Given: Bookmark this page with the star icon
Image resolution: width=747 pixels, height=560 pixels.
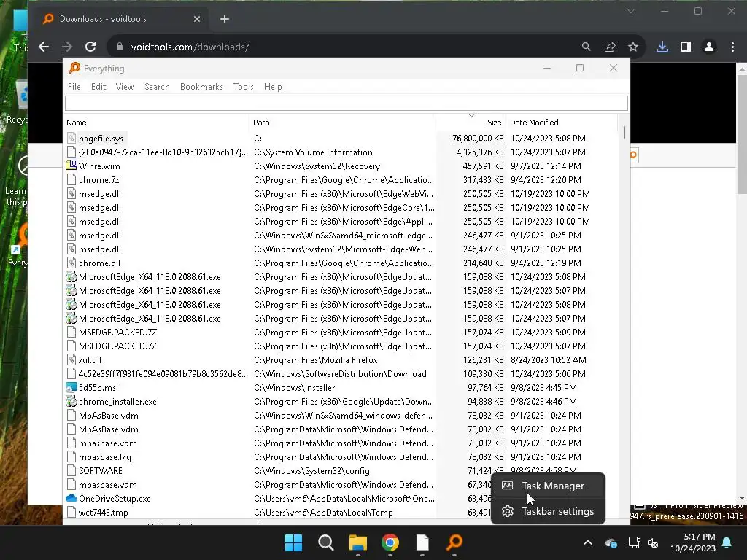Looking at the screenshot, I should (x=632, y=47).
